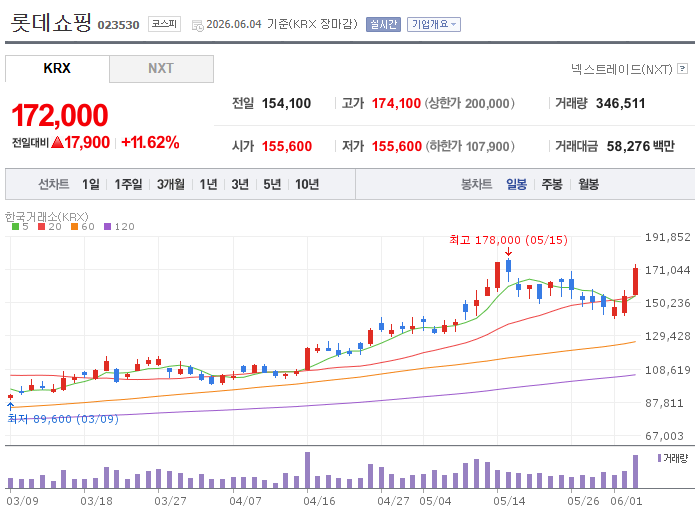Select the 월봉 monthly candle chart

pos(589,184)
